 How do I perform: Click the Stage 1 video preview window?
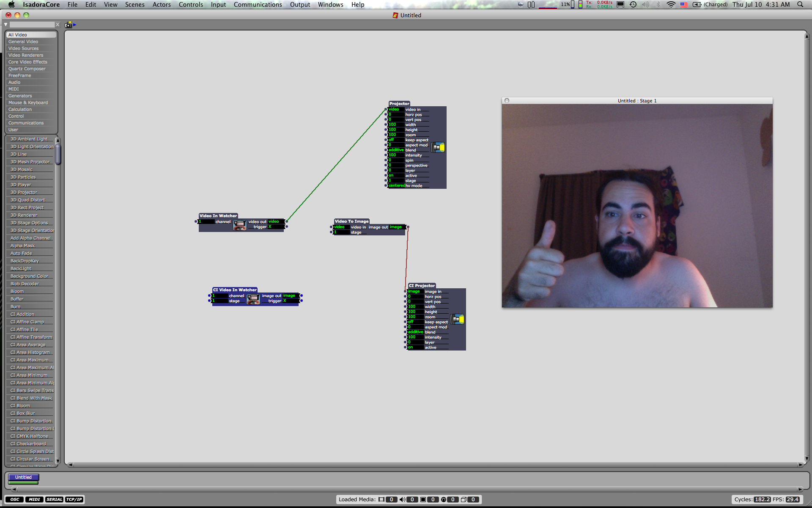pos(637,206)
